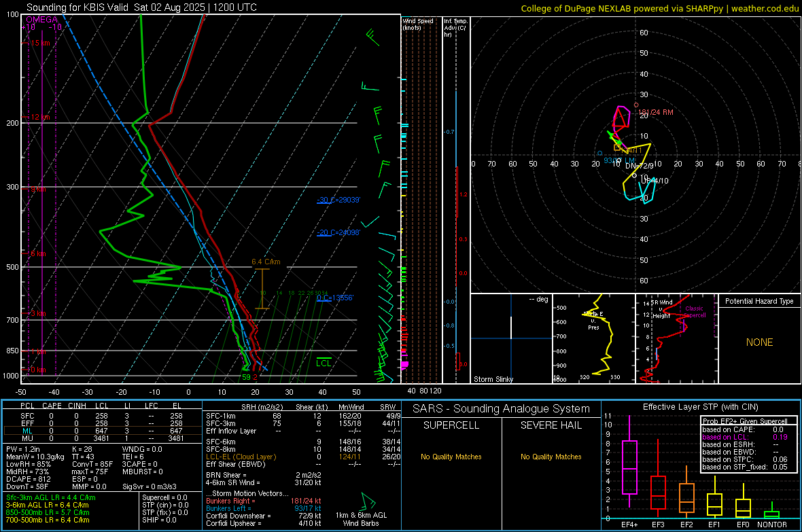Click the 'UP=4/10' label on the hodograph

655,181
